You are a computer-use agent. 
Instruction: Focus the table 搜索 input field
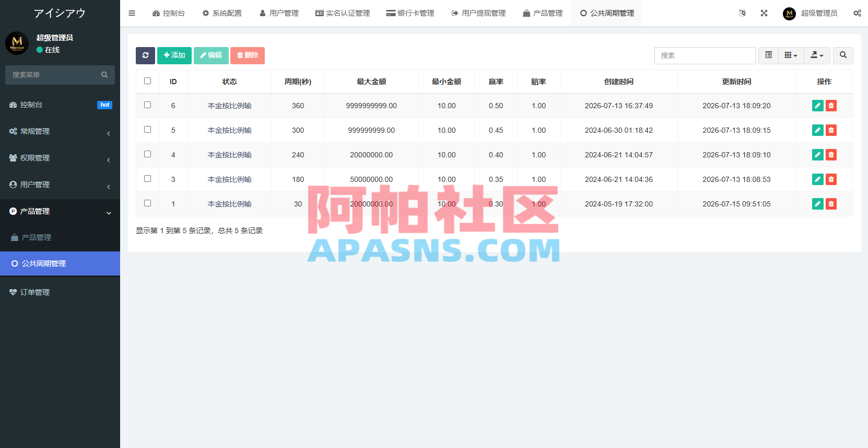(x=705, y=55)
